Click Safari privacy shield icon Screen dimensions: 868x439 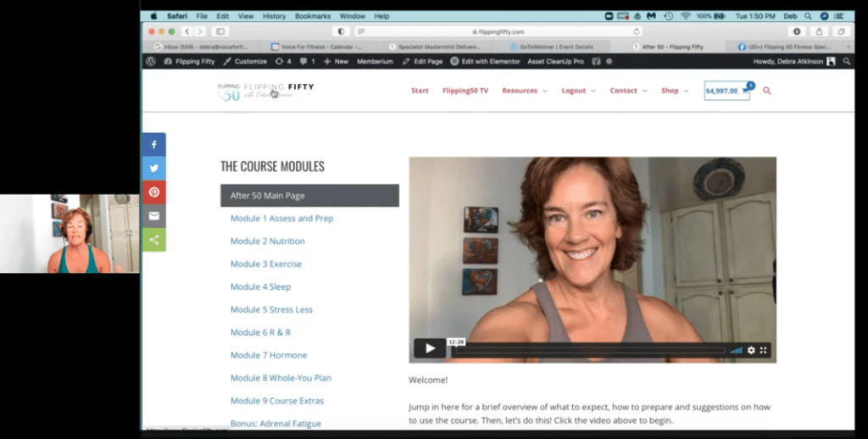click(x=341, y=31)
